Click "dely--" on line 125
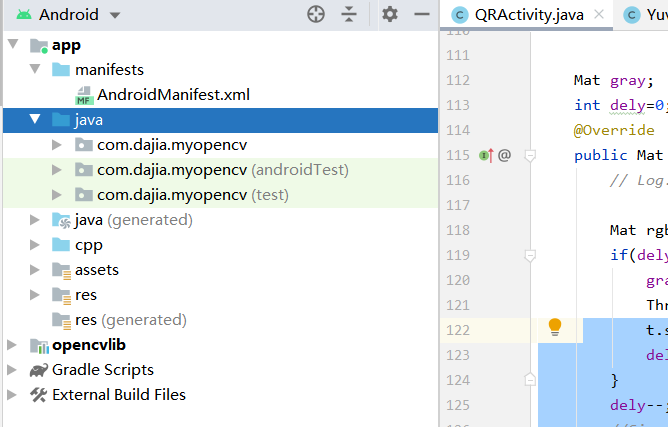Viewport: 668px width, 427px height. [x=637, y=405]
